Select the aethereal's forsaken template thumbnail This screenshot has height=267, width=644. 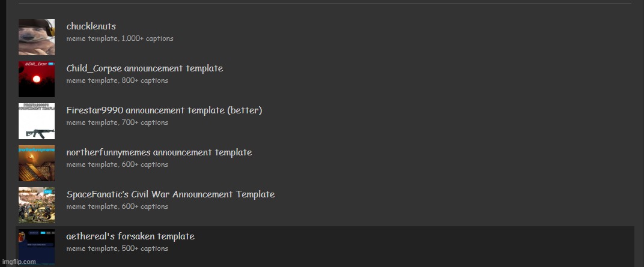(x=37, y=247)
